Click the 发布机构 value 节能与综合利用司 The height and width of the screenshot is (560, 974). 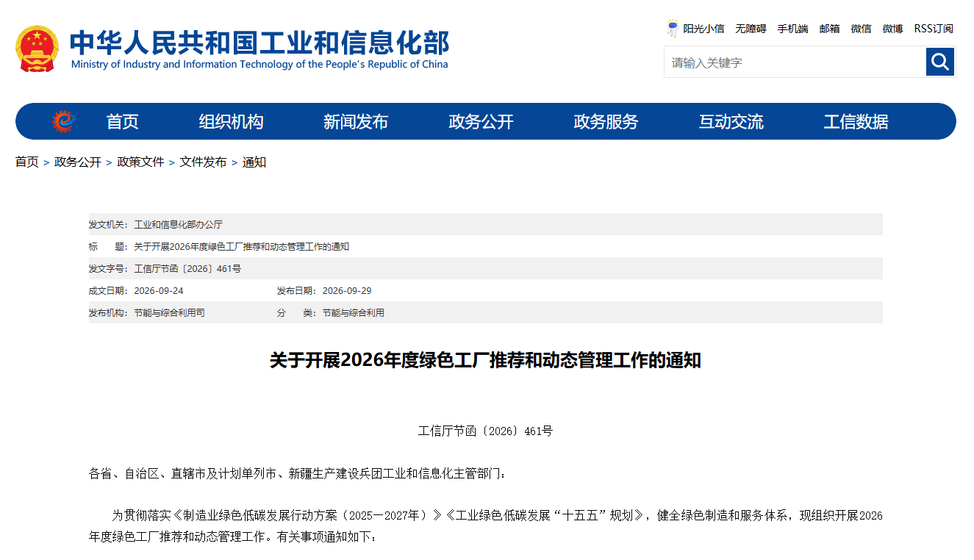click(169, 312)
